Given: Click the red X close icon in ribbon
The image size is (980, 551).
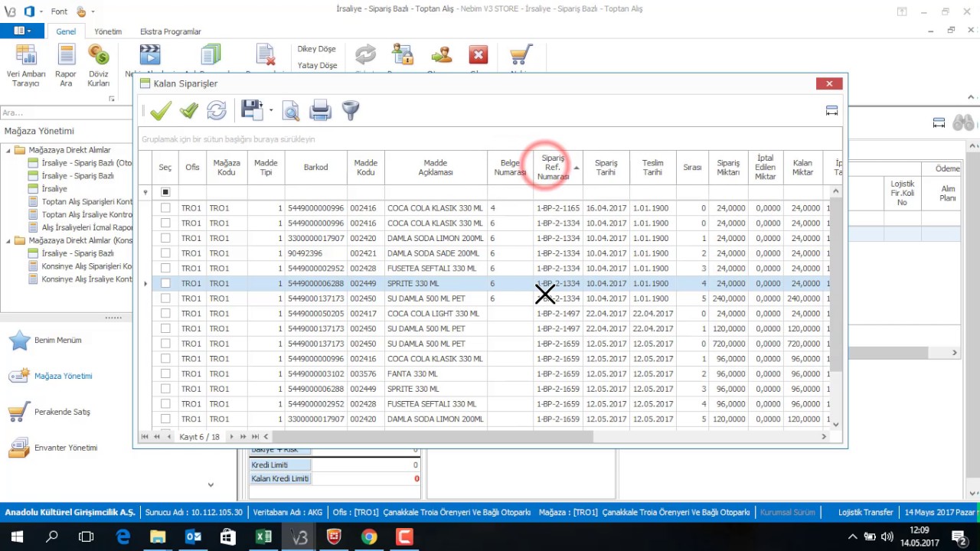Looking at the screenshot, I should coord(479,54).
